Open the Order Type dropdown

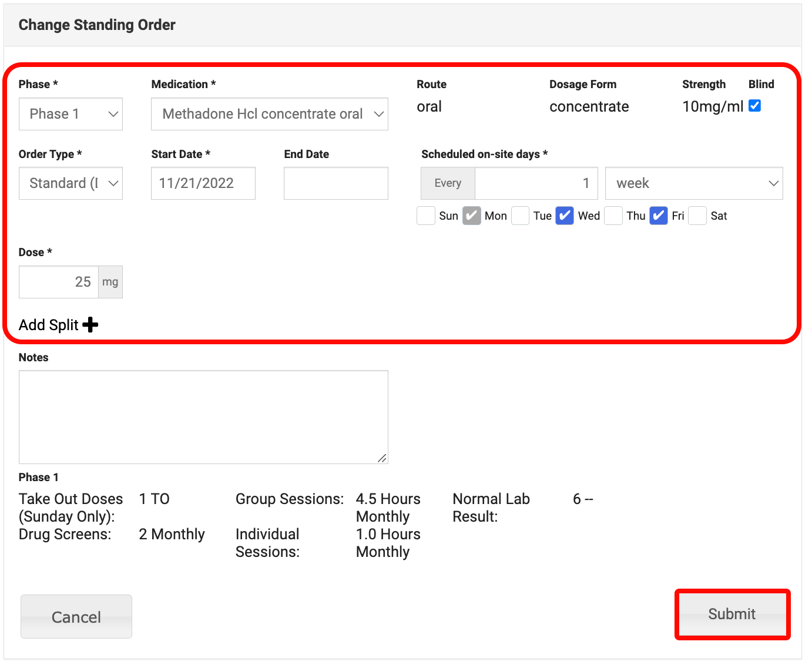pyautogui.click(x=70, y=183)
